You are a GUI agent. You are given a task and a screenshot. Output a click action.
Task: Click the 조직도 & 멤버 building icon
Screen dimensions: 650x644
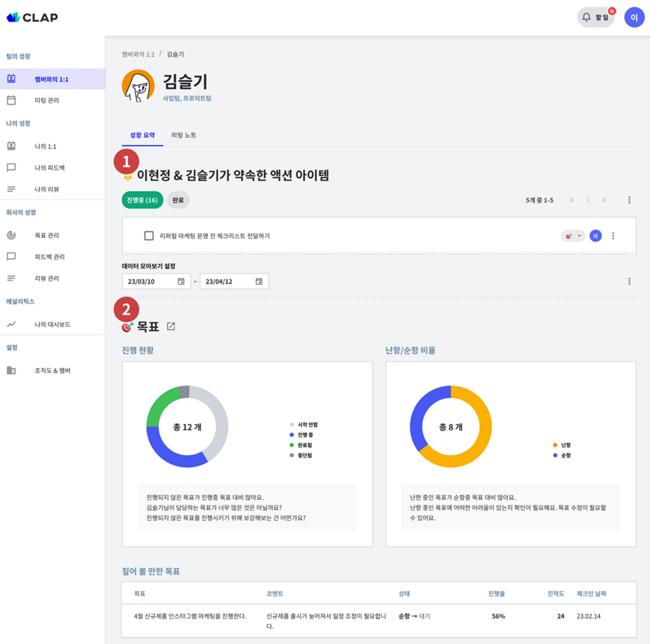pyautogui.click(x=12, y=370)
